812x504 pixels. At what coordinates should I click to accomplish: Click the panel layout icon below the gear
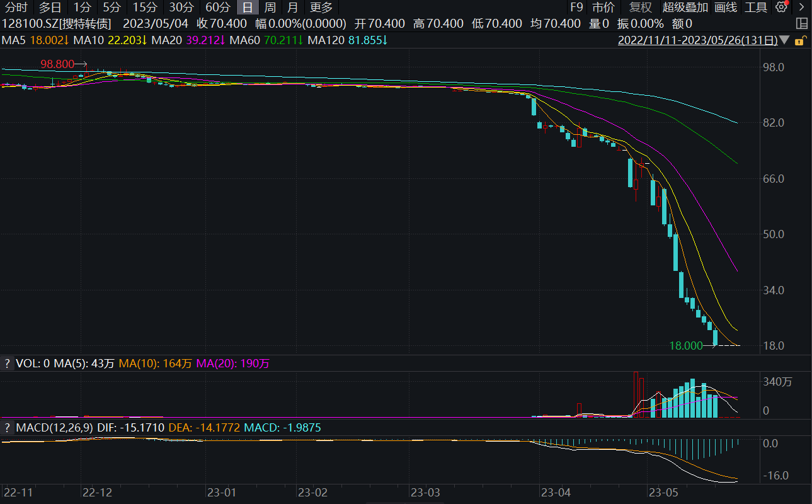[x=801, y=24]
